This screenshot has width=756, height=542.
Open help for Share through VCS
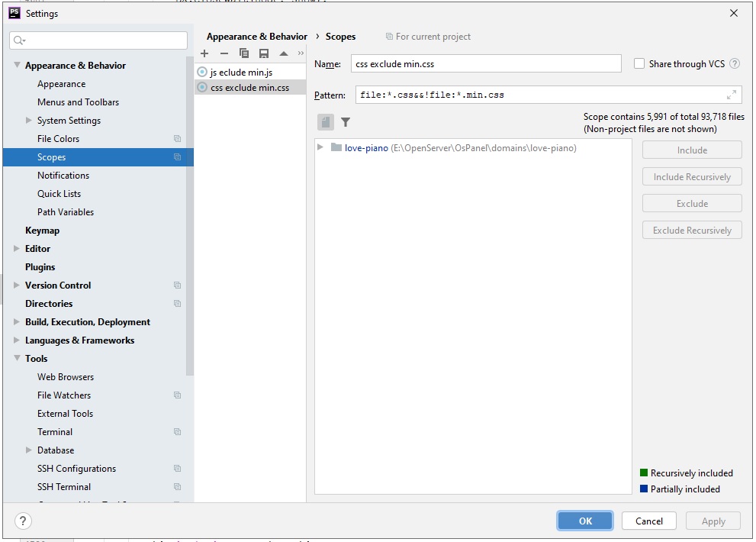point(735,63)
